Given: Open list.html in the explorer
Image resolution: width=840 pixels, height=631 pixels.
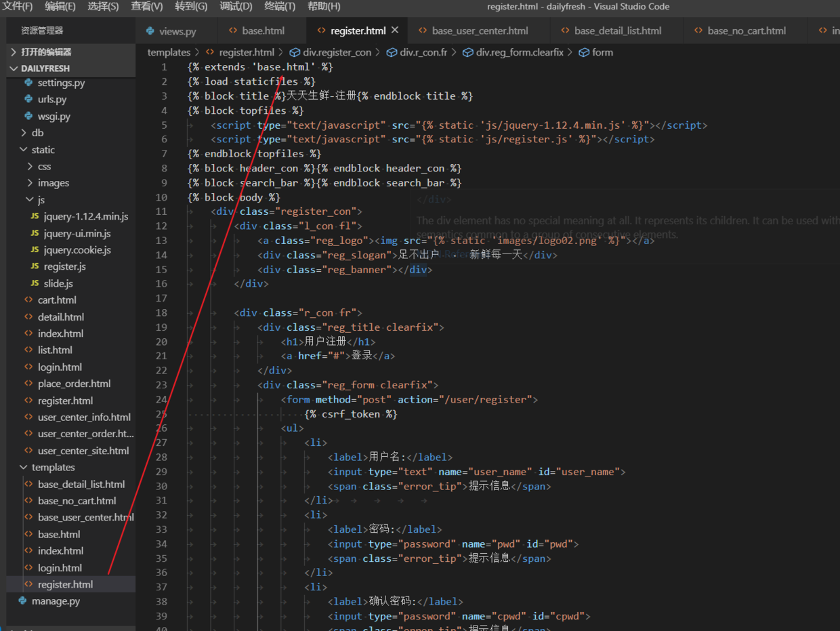Looking at the screenshot, I should click(70, 350).
